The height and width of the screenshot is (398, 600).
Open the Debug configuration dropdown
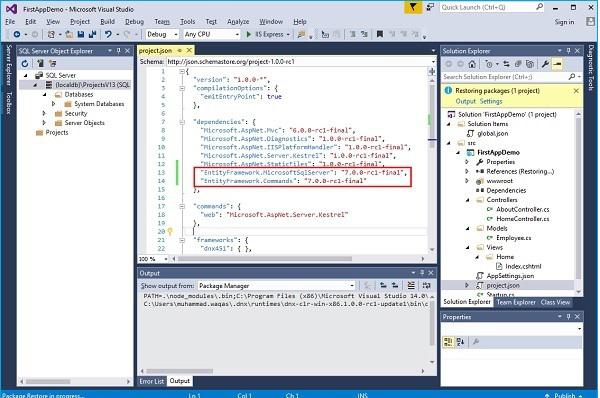click(176, 34)
